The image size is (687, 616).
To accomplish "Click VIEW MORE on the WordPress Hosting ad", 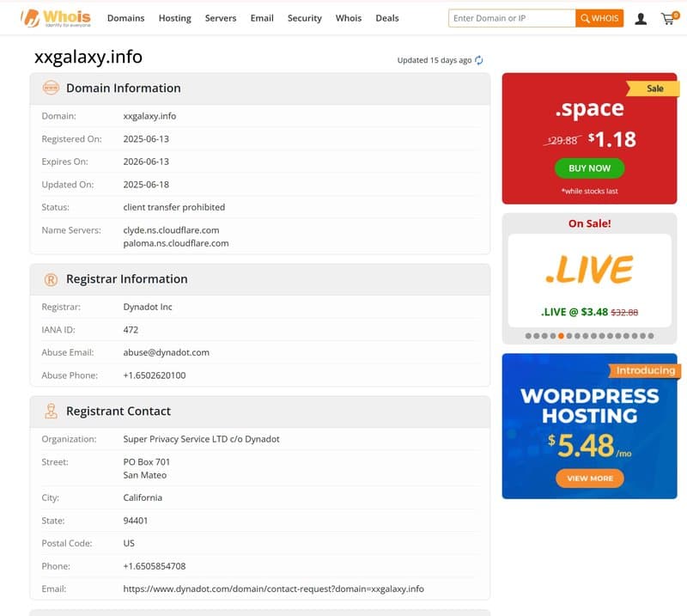I will click(x=589, y=479).
